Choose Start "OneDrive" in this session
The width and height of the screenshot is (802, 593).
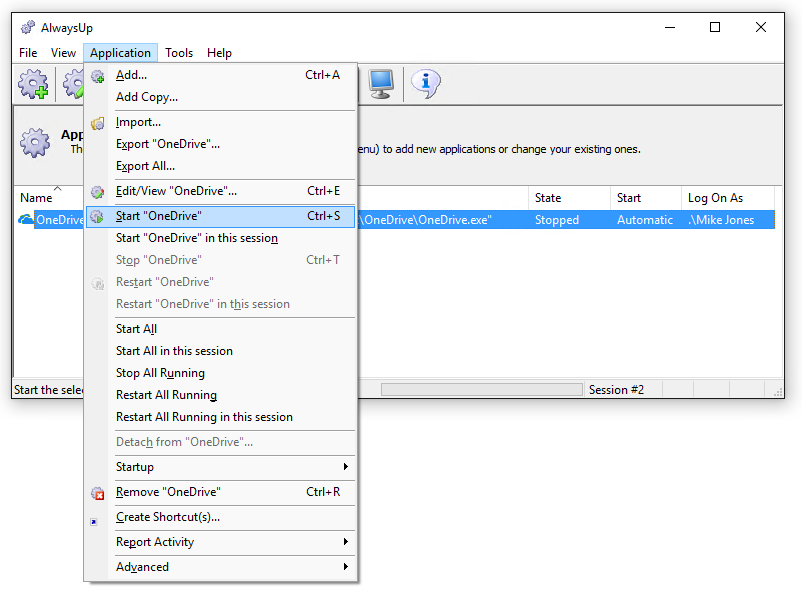pyautogui.click(x=220, y=238)
